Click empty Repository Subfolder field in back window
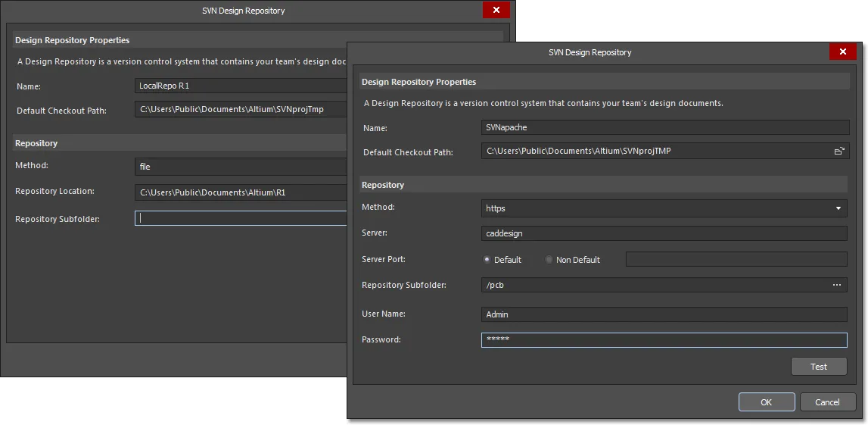 241,217
